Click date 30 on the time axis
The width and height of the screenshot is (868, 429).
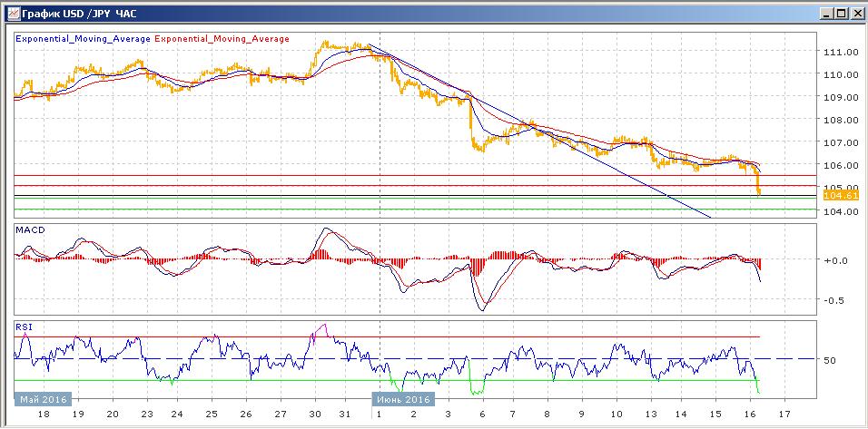pyautogui.click(x=314, y=414)
